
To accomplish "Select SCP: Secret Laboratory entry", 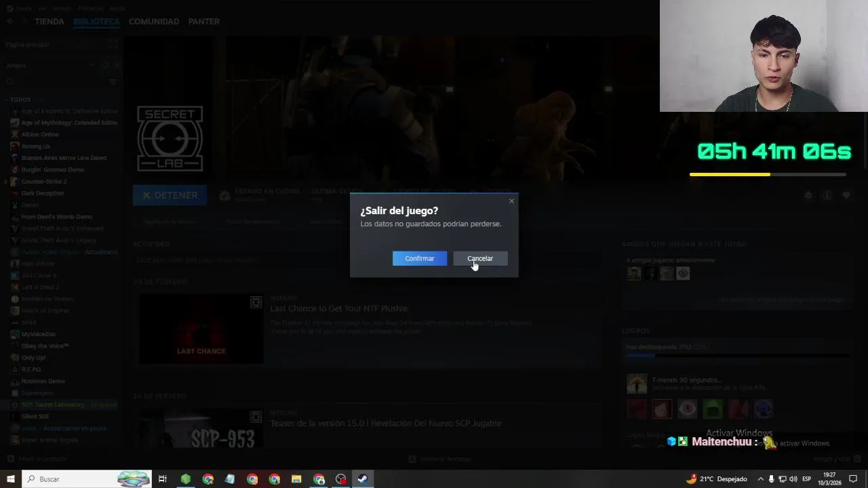I will (64, 405).
